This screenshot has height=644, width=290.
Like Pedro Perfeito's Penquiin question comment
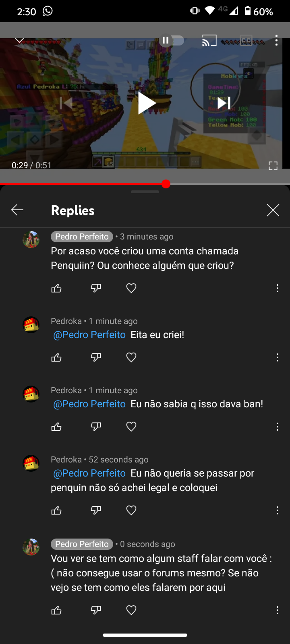[x=56, y=288]
